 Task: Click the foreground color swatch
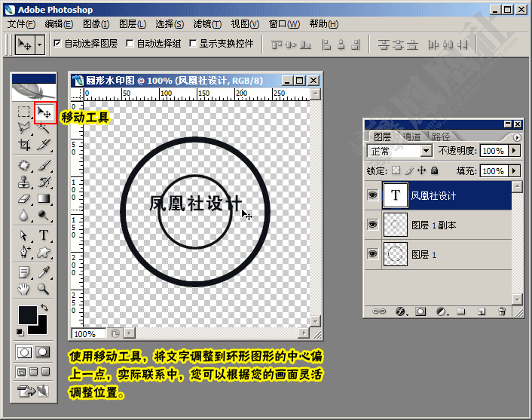coord(27,314)
